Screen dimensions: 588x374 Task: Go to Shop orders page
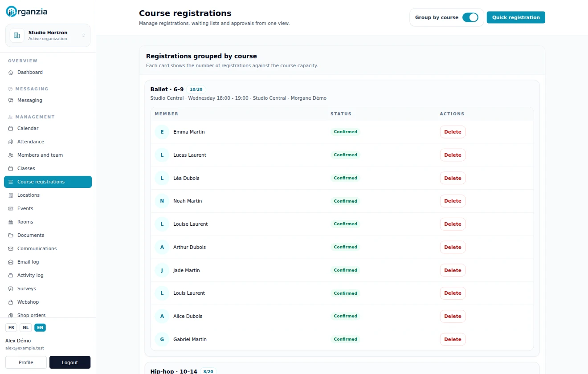pos(48,315)
